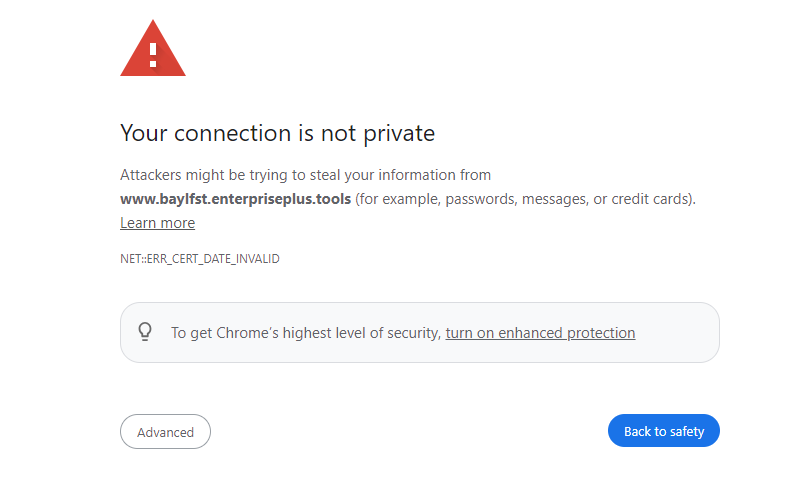This screenshot has height=485, width=796.
Task: Click the Attackers might be trying sentence
Action: [x=305, y=175]
